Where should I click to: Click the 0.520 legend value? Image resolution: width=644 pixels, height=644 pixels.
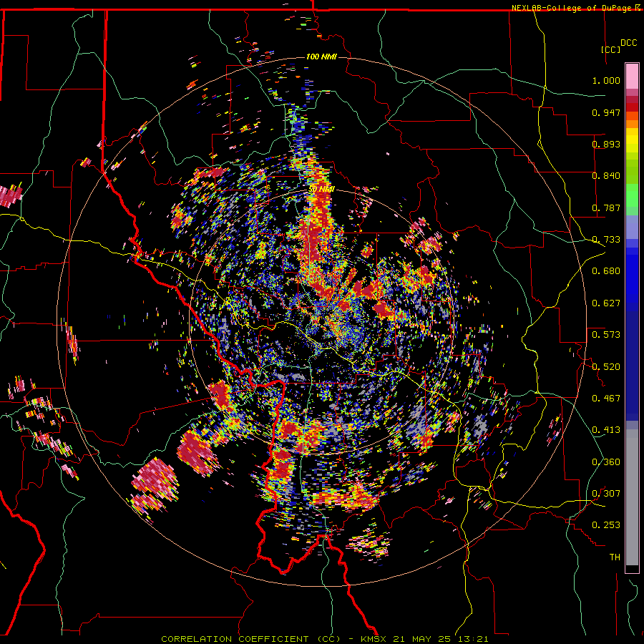point(606,367)
